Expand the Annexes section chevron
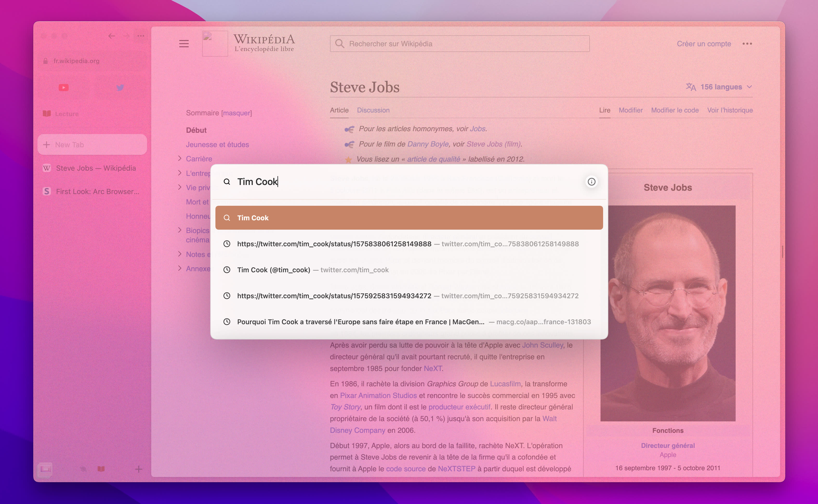The image size is (818, 504). point(180,268)
